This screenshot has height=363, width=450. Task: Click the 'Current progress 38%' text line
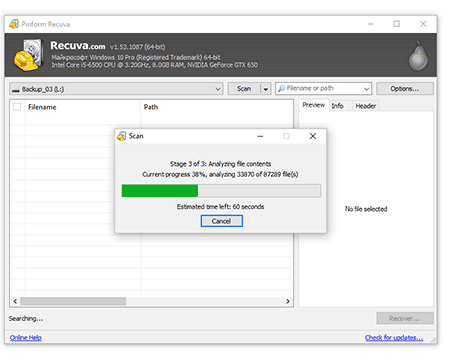[x=220, y=174]
